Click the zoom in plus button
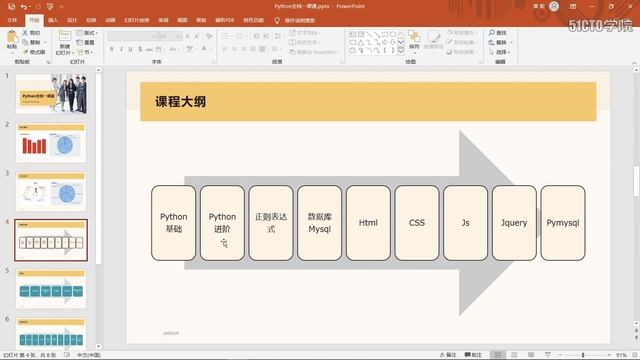Viewport: 640px width, 360px height. click(609, 355)
